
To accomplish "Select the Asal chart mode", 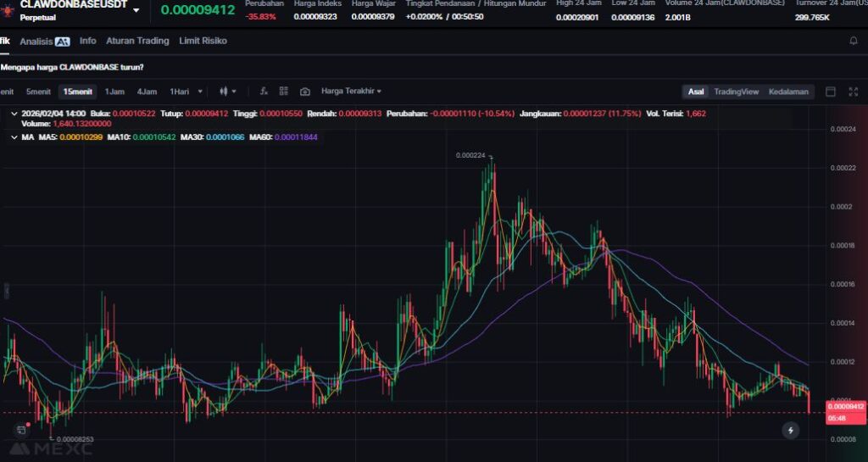I will pyautogui.click(x=696, y=92).
